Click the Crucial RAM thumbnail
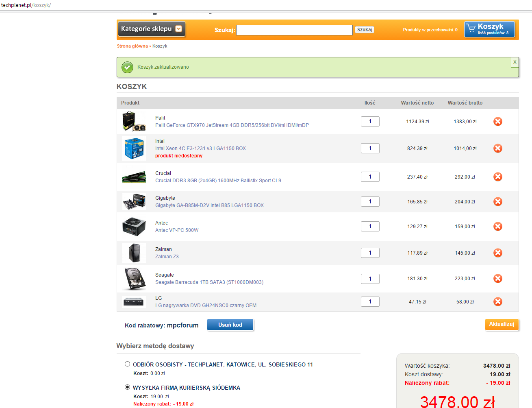Image resolution: width=532 pixels, height=408 pixels. point(134,177)
